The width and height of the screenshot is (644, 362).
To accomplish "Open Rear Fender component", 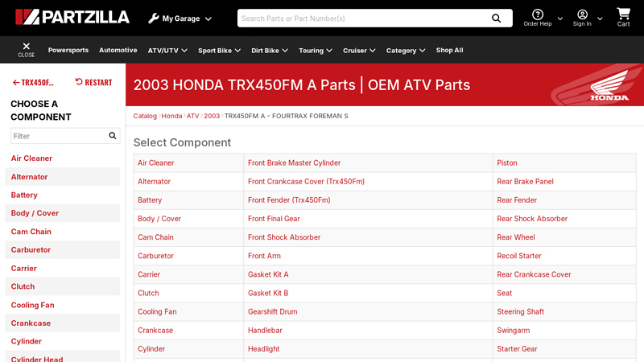I will coord(517,200).
